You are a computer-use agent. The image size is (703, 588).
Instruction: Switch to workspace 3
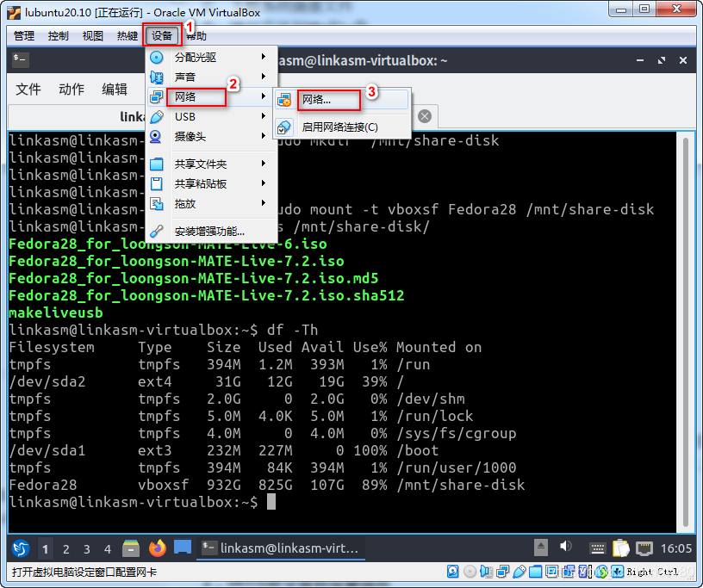86,549
